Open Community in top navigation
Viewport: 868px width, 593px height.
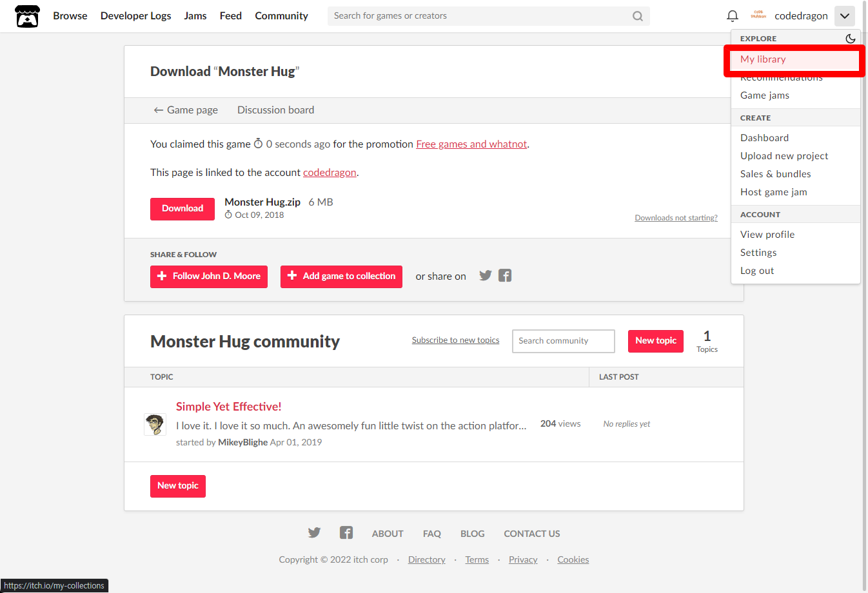tap(281, 16)
